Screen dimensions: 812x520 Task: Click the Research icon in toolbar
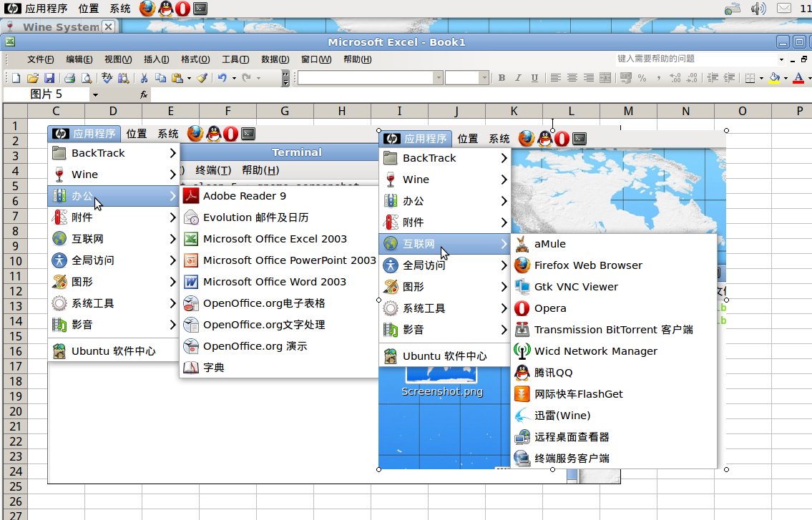pyautogui.click(x=123, y=78)
